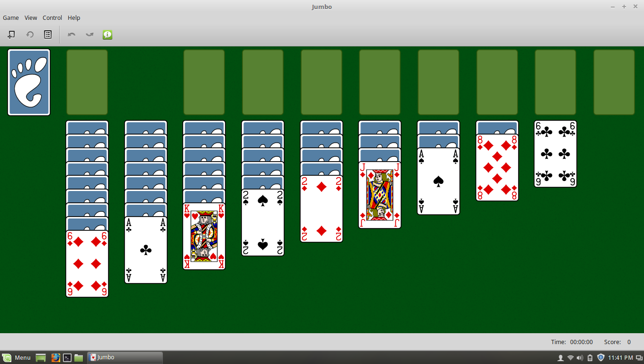
Task: Select the Jack of Diamonds card
Action: pos(380,195)
